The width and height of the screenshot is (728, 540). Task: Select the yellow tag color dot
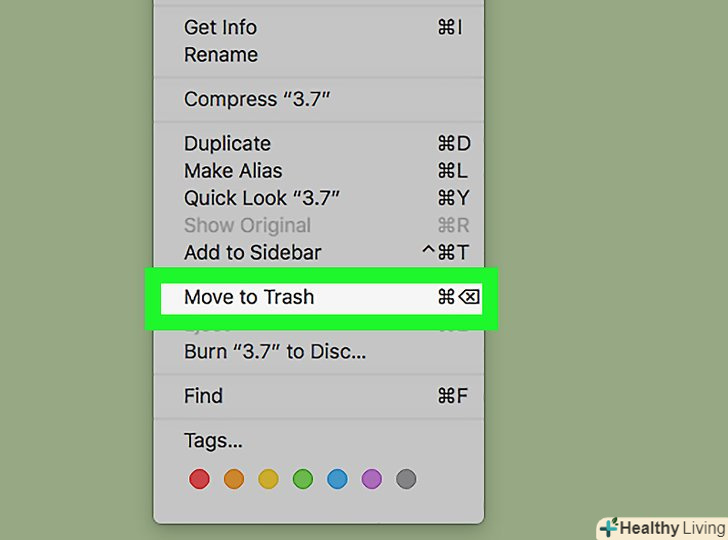point(268,479)
